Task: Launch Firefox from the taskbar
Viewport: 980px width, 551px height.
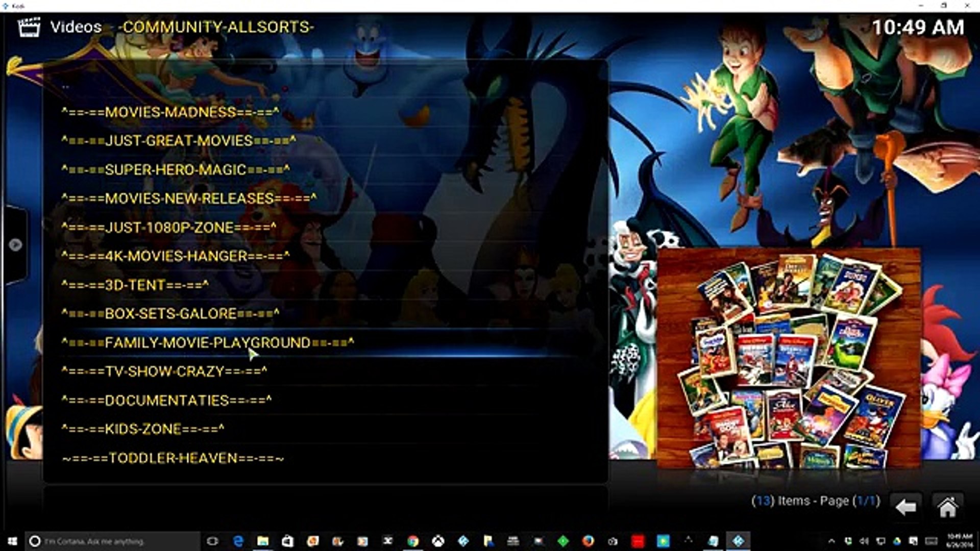Action: coord(589,542)
